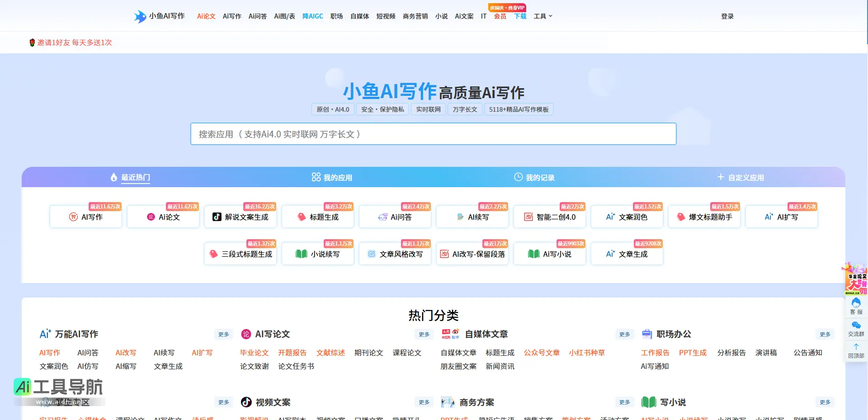Expand 更多 for 职场办公 category
The width and height of the screenshot is (868, 420).
click(x=825, y=335)
